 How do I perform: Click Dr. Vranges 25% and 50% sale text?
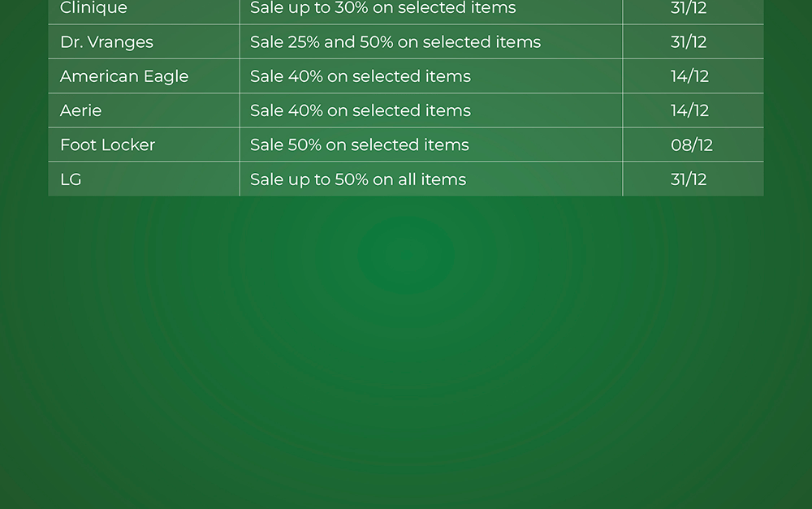pos(395,42)
